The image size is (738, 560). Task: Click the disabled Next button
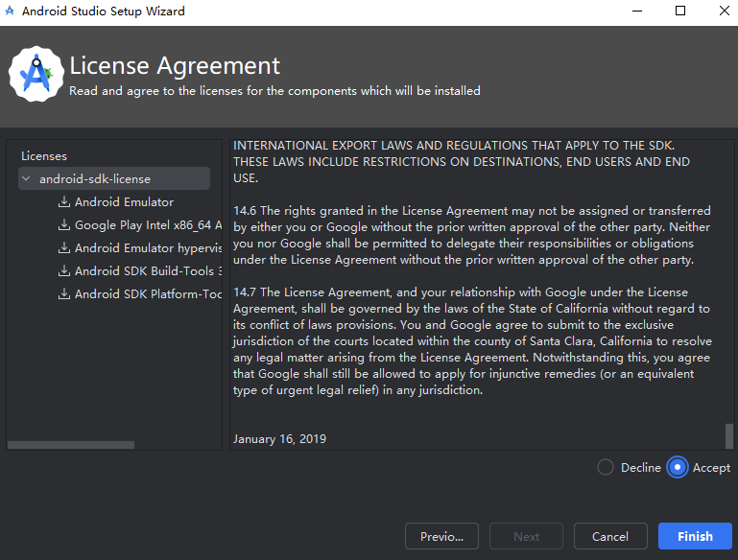[x=526, y=536]
